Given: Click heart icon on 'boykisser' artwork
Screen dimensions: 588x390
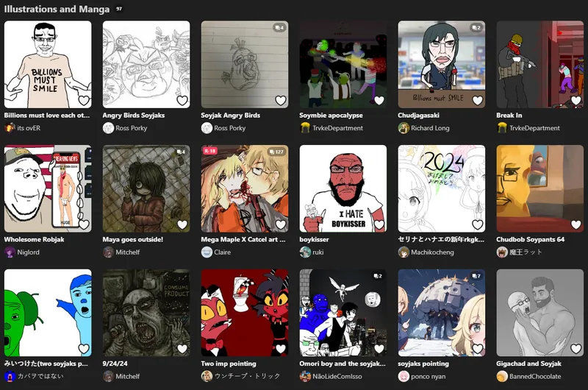Looking at the screenshot, I should click(379, 224).
